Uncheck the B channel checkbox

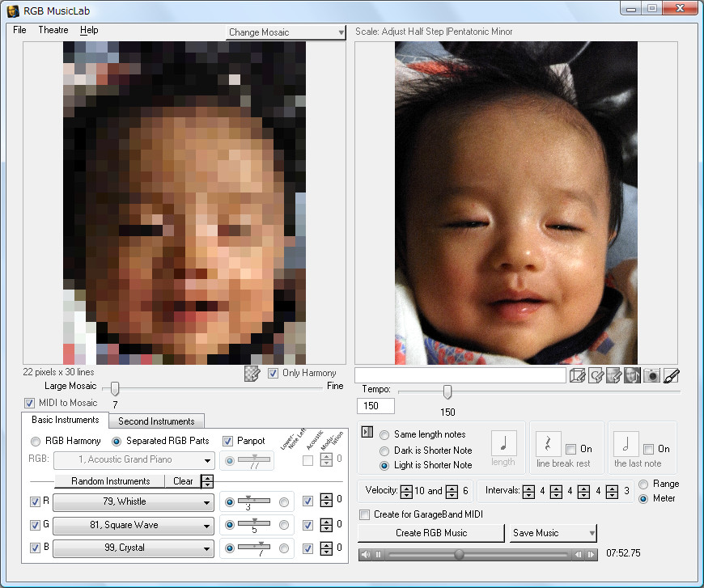click(x=35, y=548)
